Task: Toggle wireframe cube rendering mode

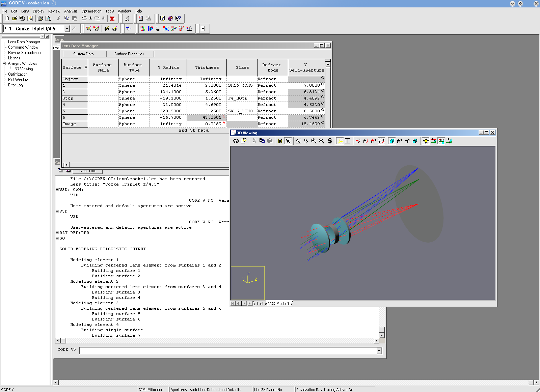Action: (x=399, y=141)
